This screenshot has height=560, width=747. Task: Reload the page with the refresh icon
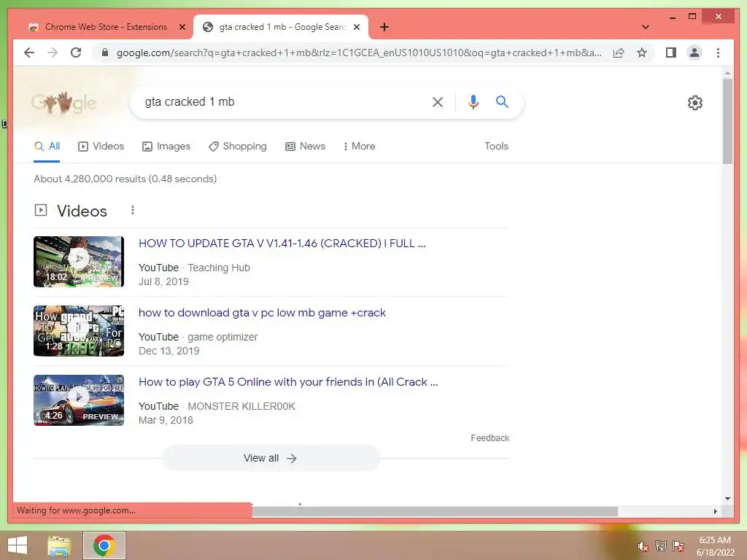tap(76, 52)
